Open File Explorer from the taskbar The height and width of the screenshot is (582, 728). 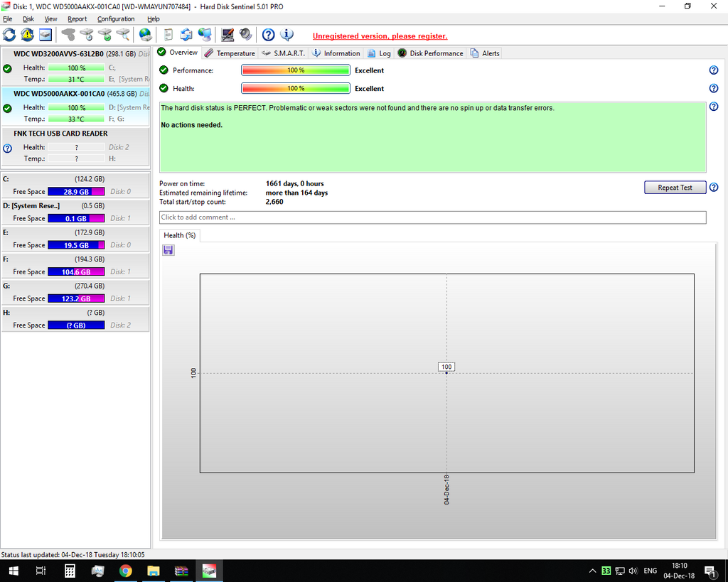point(154,571)
